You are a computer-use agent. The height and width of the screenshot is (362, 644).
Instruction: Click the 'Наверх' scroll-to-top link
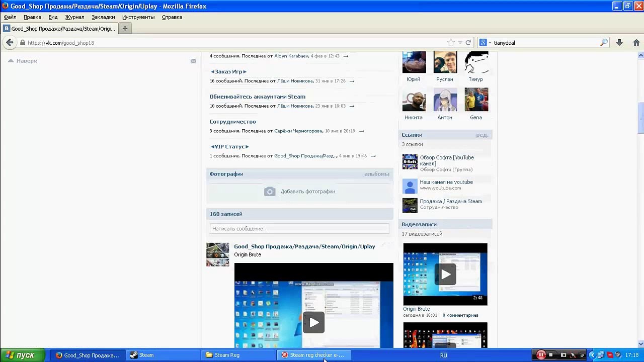pos(23,61)
